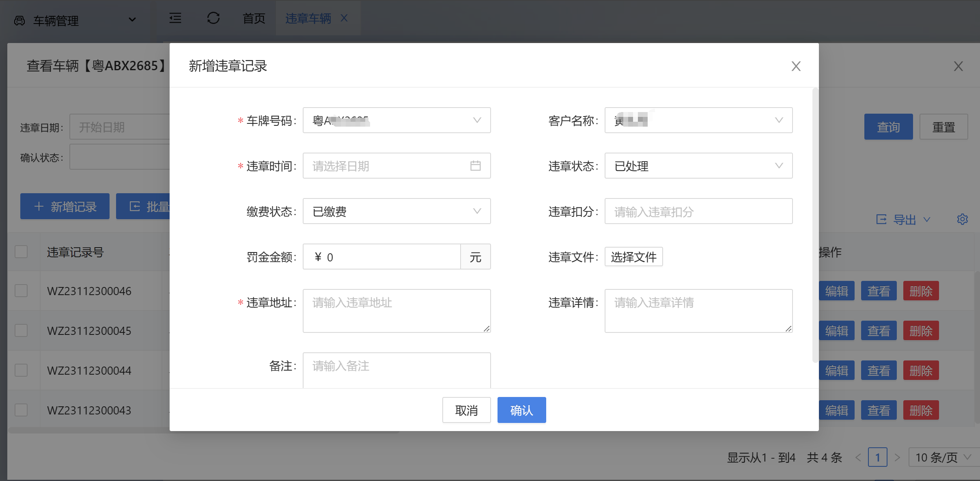Click the 确认 button

click(521, 410)
